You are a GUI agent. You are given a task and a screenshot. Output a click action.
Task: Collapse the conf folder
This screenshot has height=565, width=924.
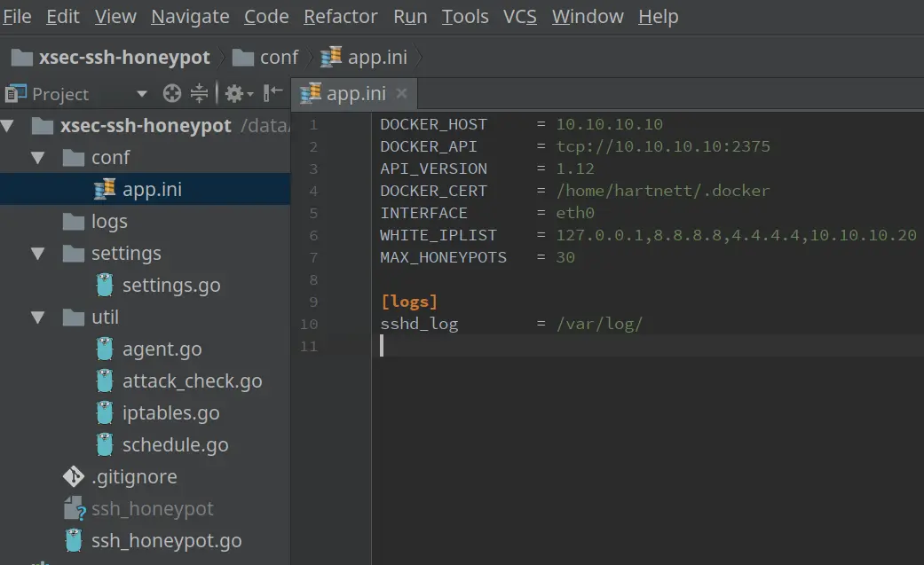(x=37, y=158)
